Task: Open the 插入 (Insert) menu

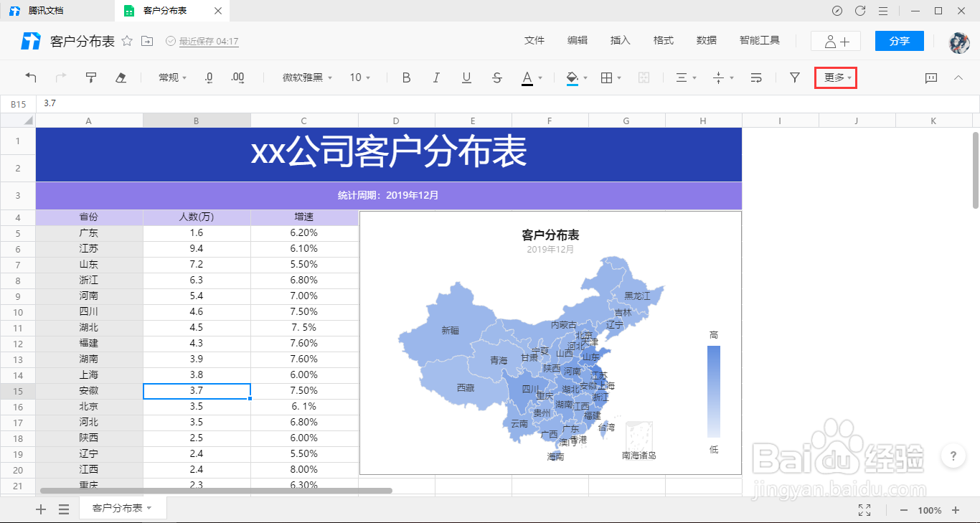Action: [x=620, y=40]
